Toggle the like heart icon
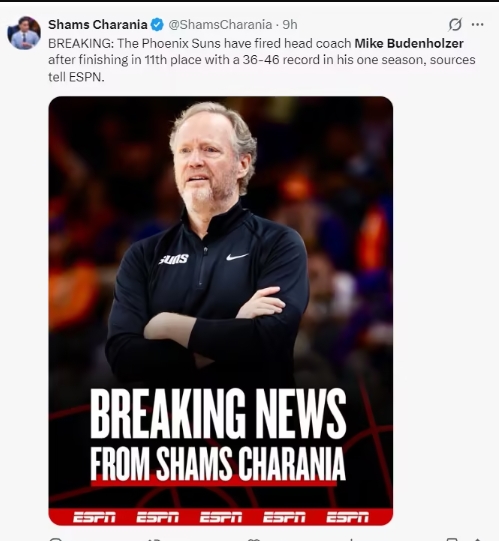 pos(253,539)
